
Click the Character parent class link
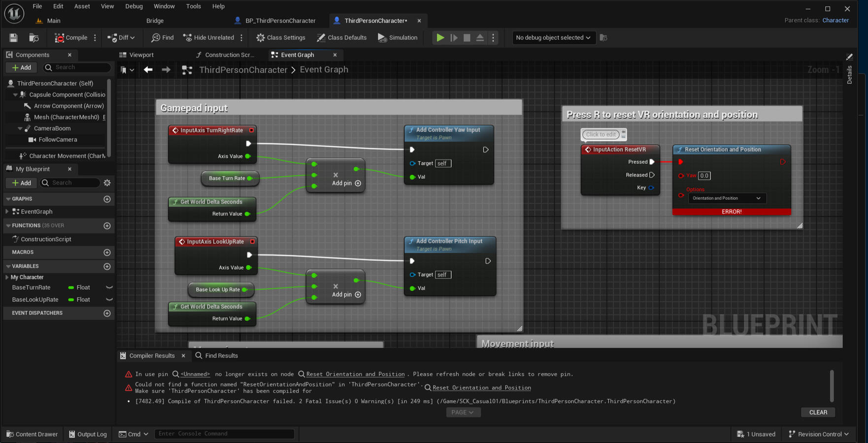click(x=835, y=20)
